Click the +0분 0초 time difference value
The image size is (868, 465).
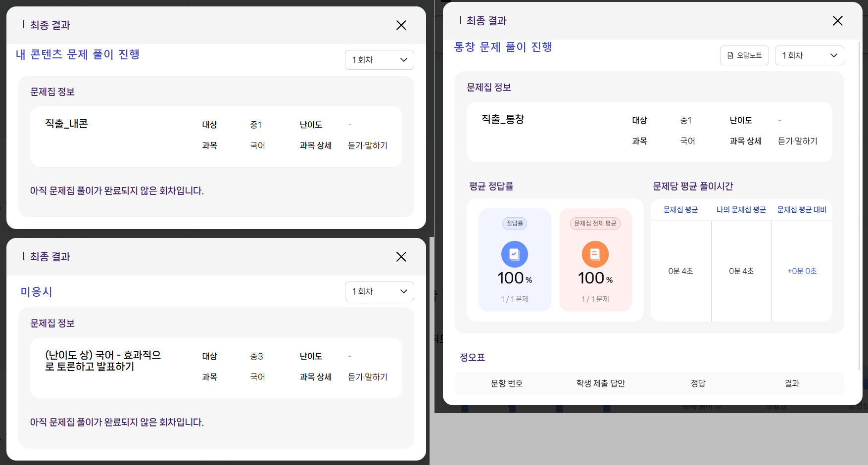(x=802, y=271)
